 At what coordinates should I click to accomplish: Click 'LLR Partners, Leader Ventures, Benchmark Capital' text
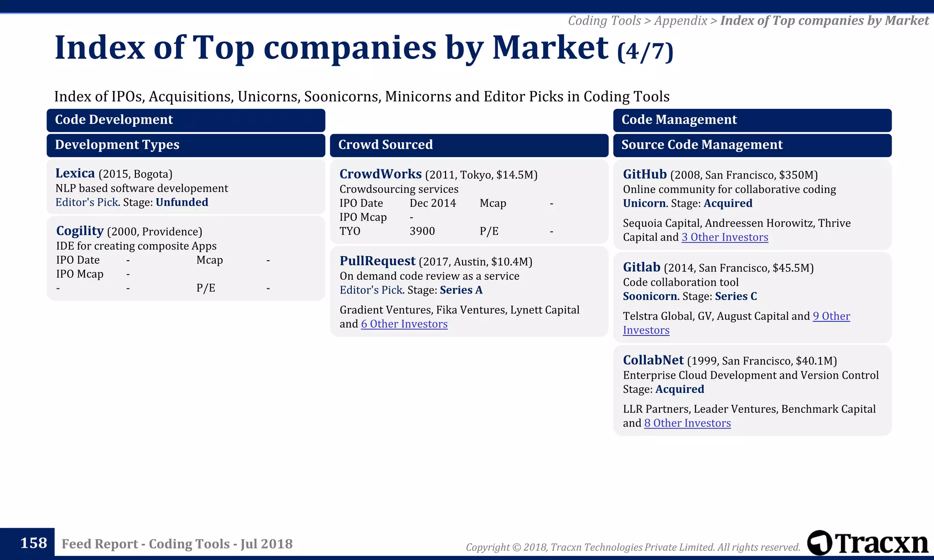pyautogui.click(x=749, y=409)
